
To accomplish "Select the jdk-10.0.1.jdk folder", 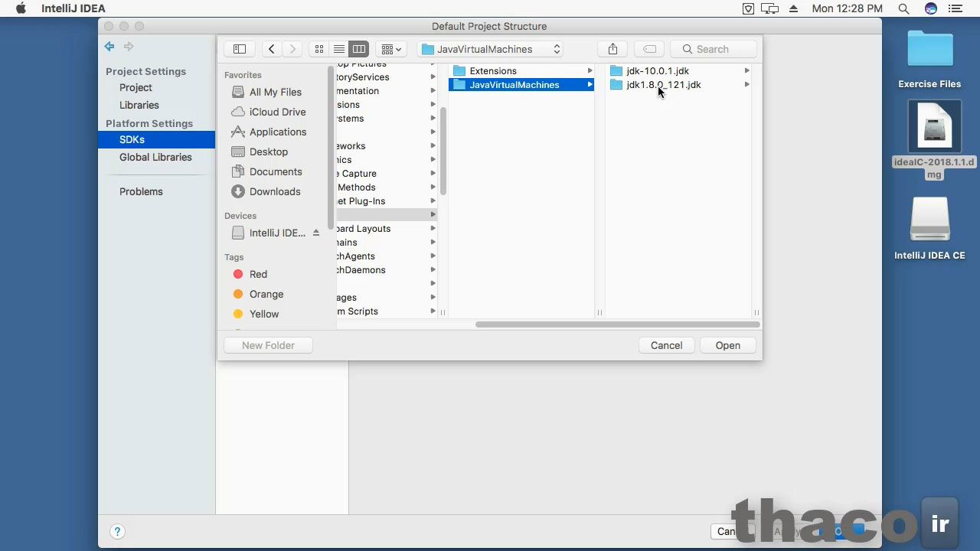I will (x=678, y=71).
